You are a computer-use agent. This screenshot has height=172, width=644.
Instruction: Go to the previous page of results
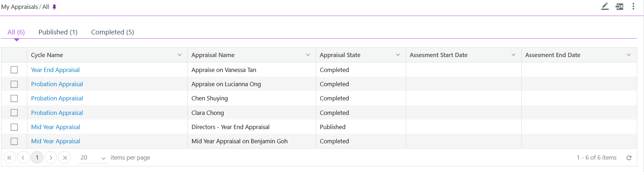point(23,157)
